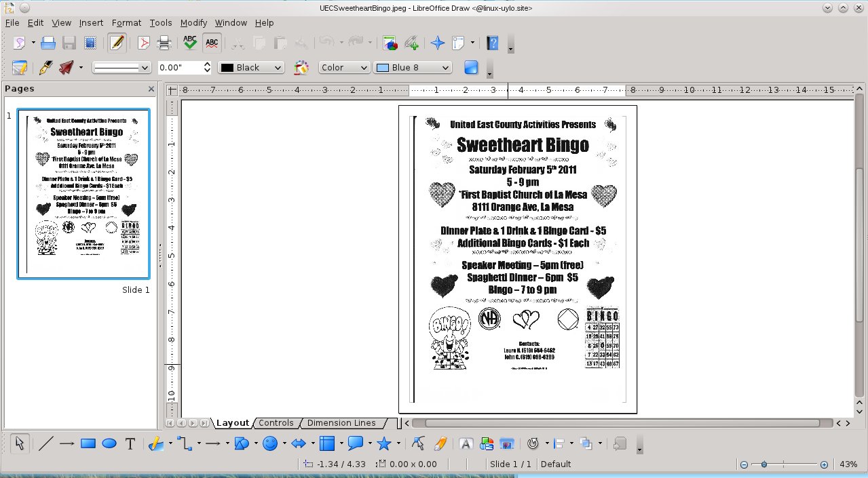Open the Fontwork Gallery

[466, 444]
